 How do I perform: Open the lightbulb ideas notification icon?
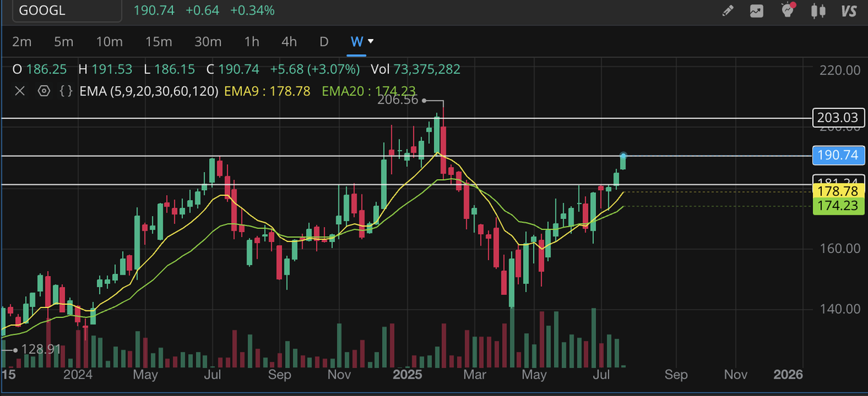tap(789, 10)
